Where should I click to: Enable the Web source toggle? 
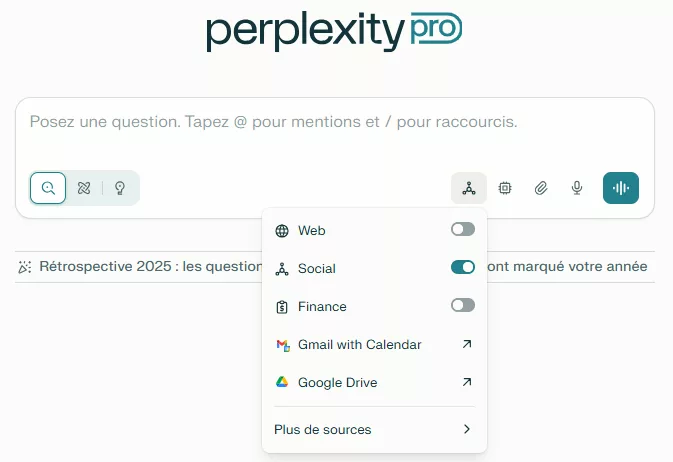[x=462, y=230]
